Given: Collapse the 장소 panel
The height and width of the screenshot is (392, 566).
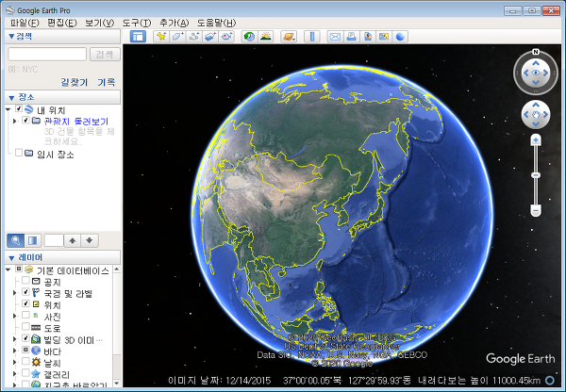Looking at the screenshot, I should [x=11, y=97].
